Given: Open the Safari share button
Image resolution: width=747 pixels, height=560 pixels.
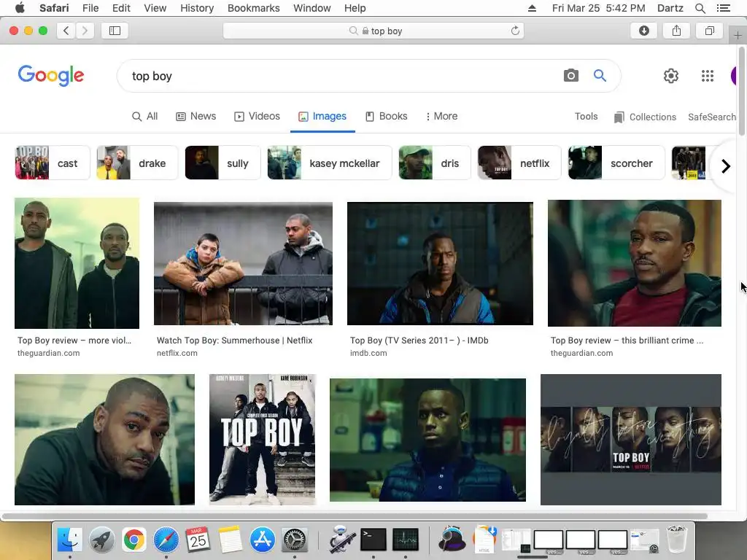Looking at the screenshot, I should point(676,31).
